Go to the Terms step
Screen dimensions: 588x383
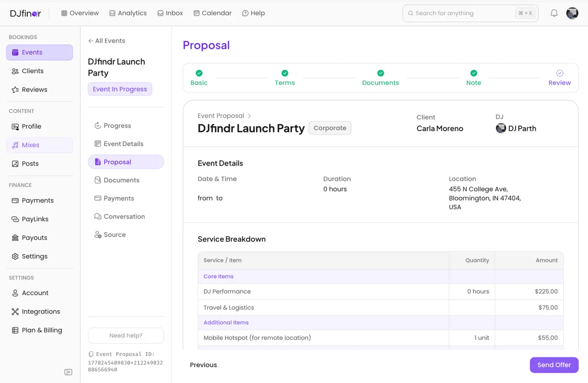(x=285, y=78)
